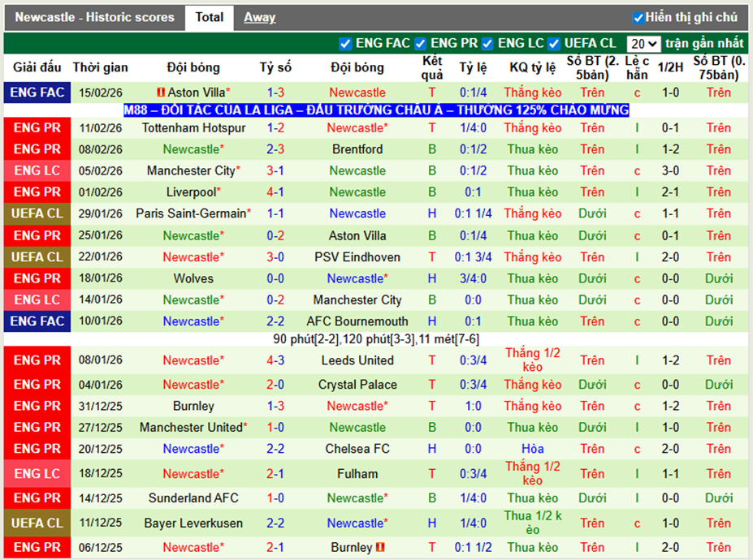Click score 4-1 of Liverpool match

tap(275, 192)
